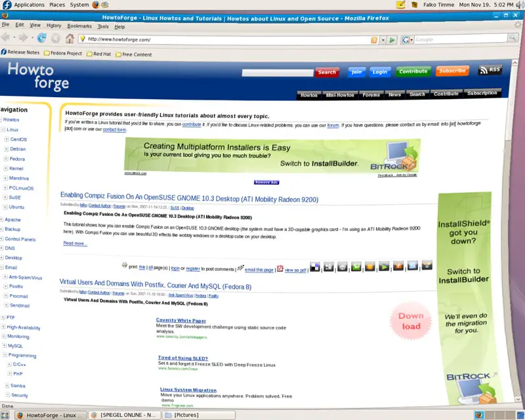Click the Show Desktop icon in bottom panel
Viewport: 525px width, 420px height.
click(x=5, y=415)
